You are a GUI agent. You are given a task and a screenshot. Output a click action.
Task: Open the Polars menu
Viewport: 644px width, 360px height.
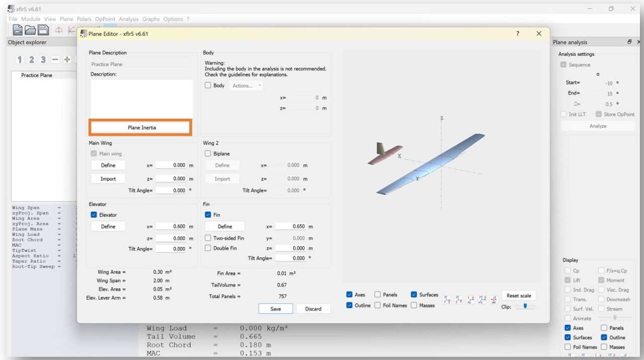coord(84,19)
